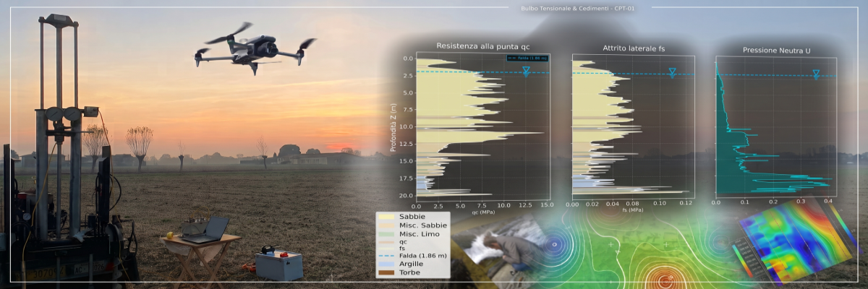Click the '12.5' tick on qc horizontal axis
The image size is (868, 289).
pyautogui.click(x=526, y=207)
